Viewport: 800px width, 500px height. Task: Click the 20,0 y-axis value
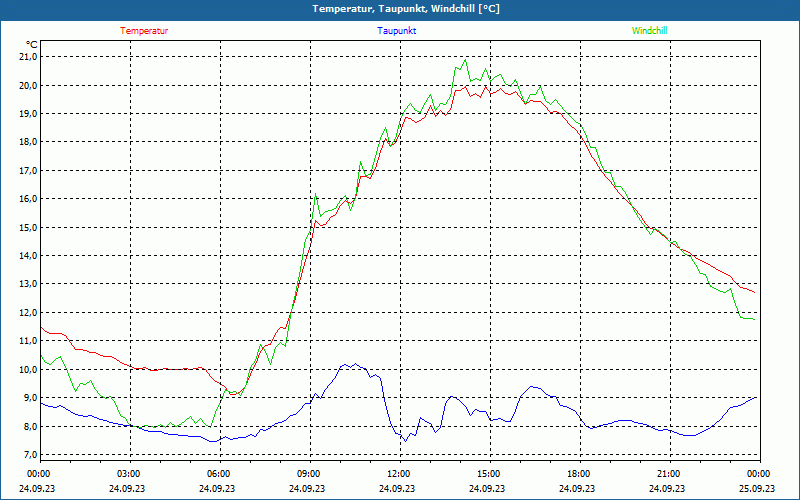tap(28, 85)
